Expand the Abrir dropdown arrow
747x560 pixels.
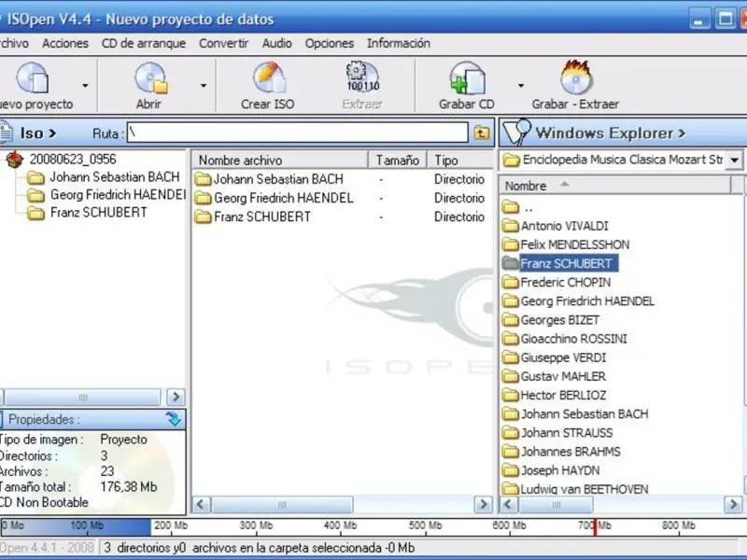tap(204, 86)
